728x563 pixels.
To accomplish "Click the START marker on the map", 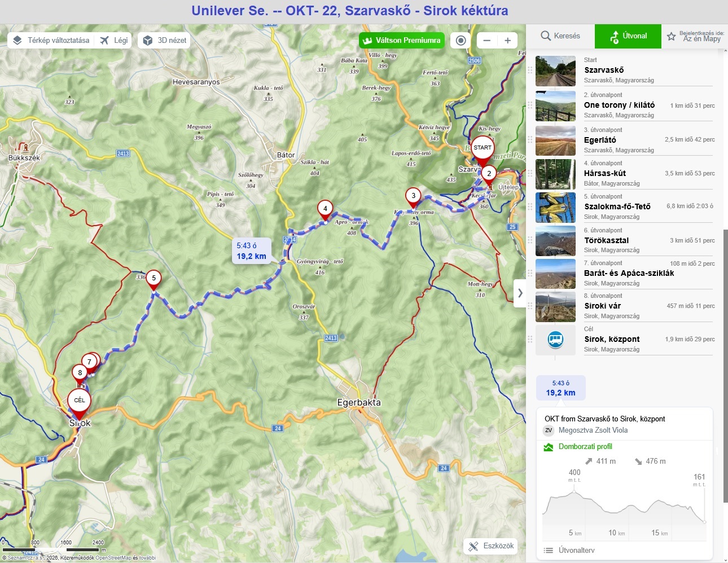I will 483,148.
